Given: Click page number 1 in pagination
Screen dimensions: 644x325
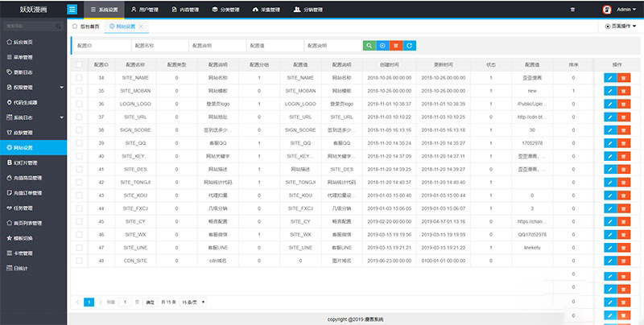Looking at the screenshot, I should pos(89,302).
